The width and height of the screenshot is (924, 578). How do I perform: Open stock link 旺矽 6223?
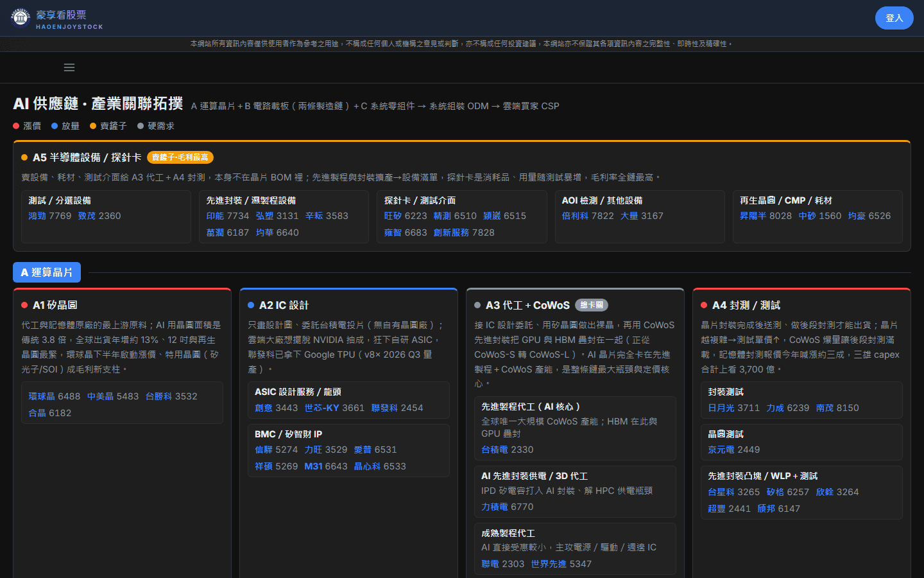[x=406, y=216]
